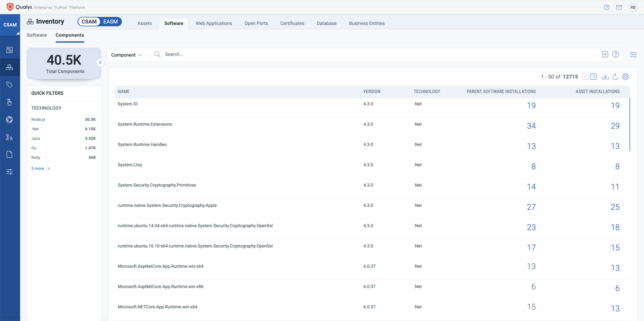This screenshot has height=321, width=644.
Task: Select the Inventory icon in left sidebar
Action: (x=10, y=67)
